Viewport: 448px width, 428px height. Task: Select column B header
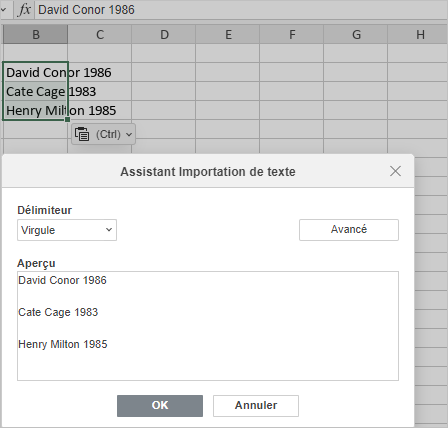click(35, 34)
